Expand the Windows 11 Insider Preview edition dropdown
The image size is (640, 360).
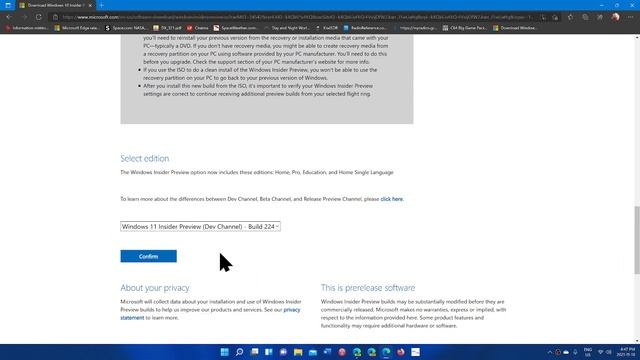[x=200, y=226]
